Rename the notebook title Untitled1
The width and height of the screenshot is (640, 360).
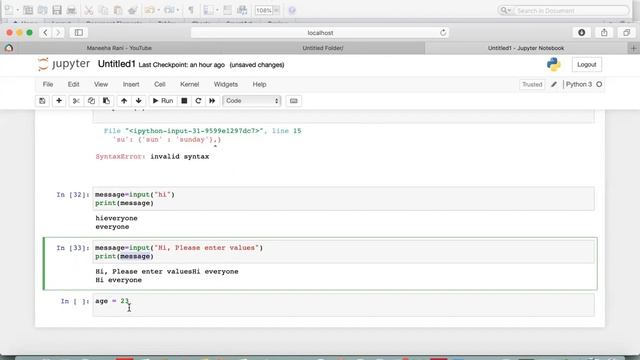pyautogui.click(x=116, y=64)
